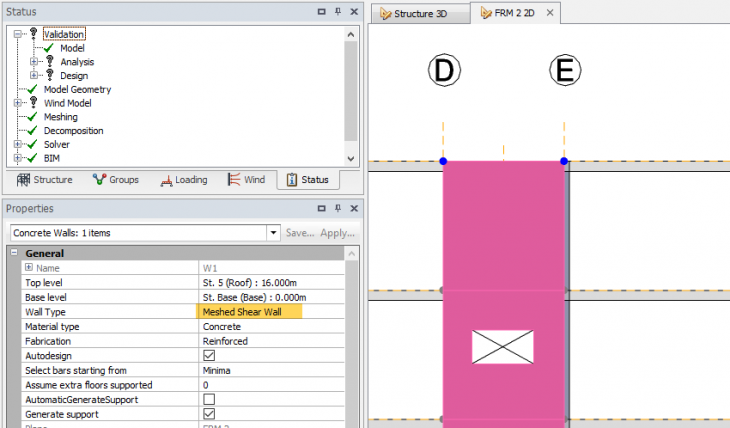The height and width of the screenshot is (428, 730).
Task: Collapse the General properties section
Action: coord(15,254)
